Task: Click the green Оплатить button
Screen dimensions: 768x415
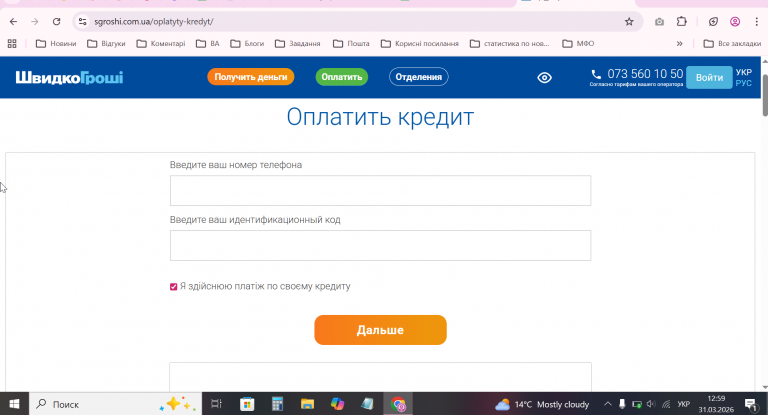Action: tap(341, 77)
